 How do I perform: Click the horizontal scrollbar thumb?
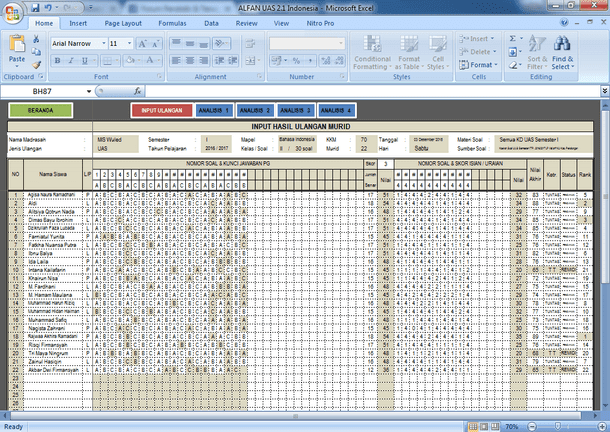[296, 416]
